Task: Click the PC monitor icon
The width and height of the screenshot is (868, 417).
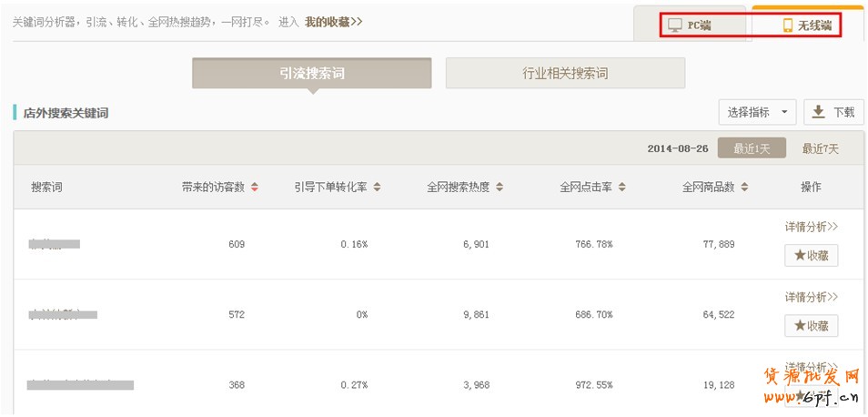Action: 674,25
